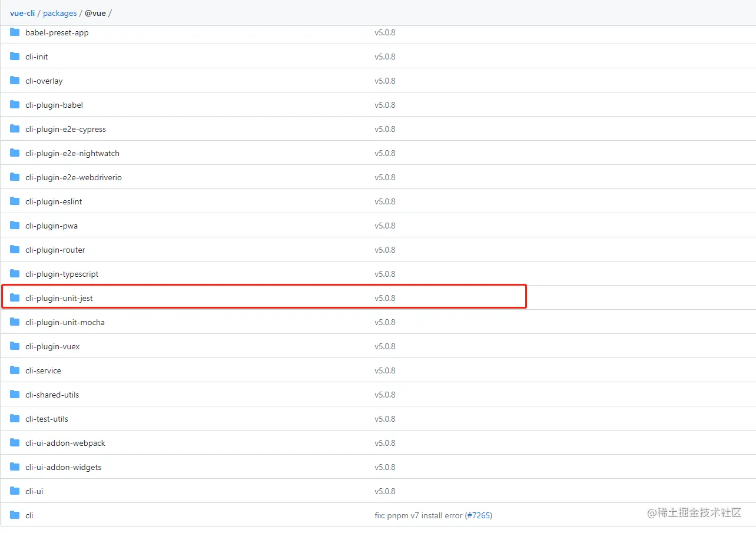Open the cli-plugin-router directory
The height and width of the screenshot is (533, 756).
coord(55,250)
